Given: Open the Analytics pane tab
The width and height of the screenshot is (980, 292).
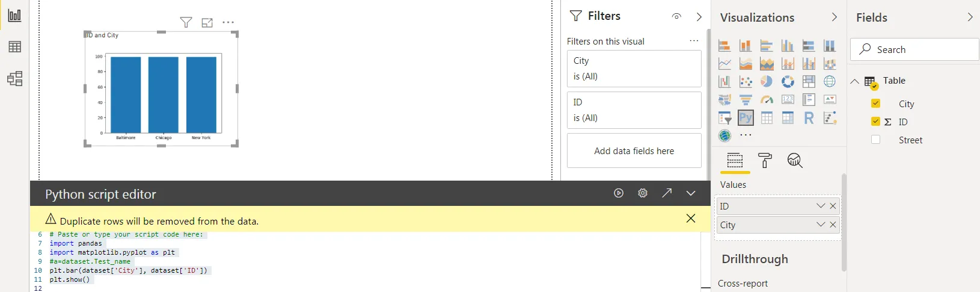Looking at the screenshot, I should pos(795,161).
